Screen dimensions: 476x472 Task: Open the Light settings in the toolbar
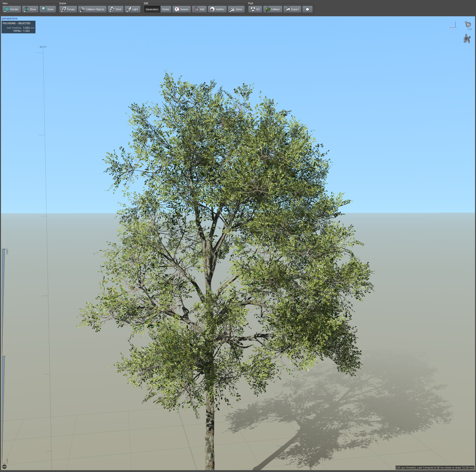coord(132,9)
